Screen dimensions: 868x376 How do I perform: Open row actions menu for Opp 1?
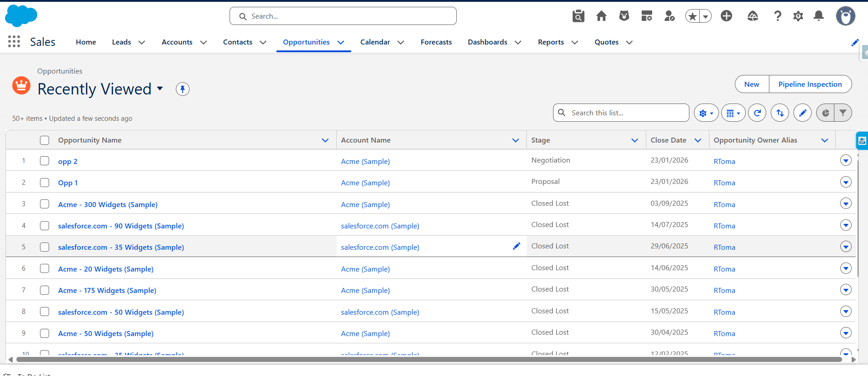click(845, 182)
